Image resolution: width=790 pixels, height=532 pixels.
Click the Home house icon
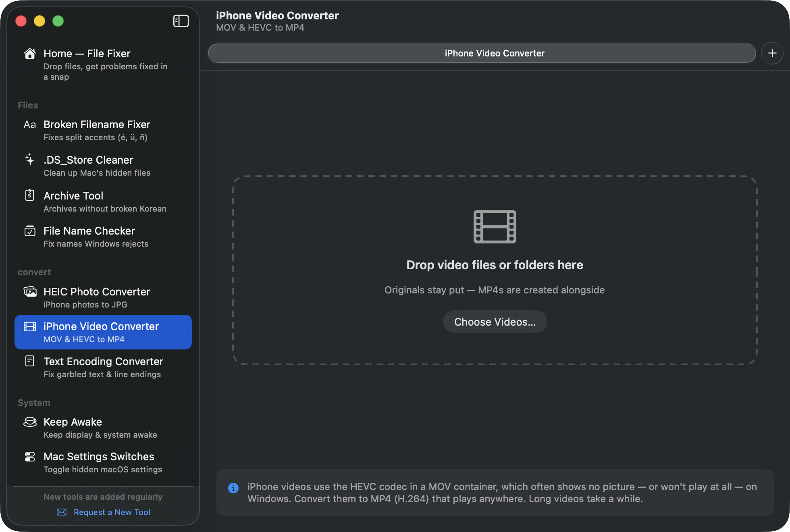(30, 54)
